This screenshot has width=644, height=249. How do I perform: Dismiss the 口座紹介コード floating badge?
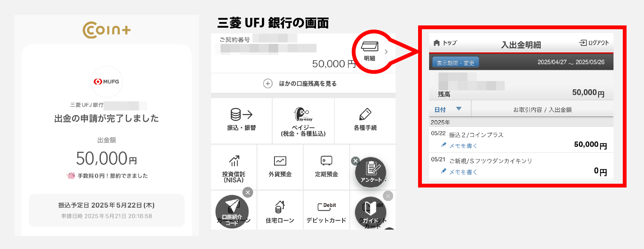[248, 192]
